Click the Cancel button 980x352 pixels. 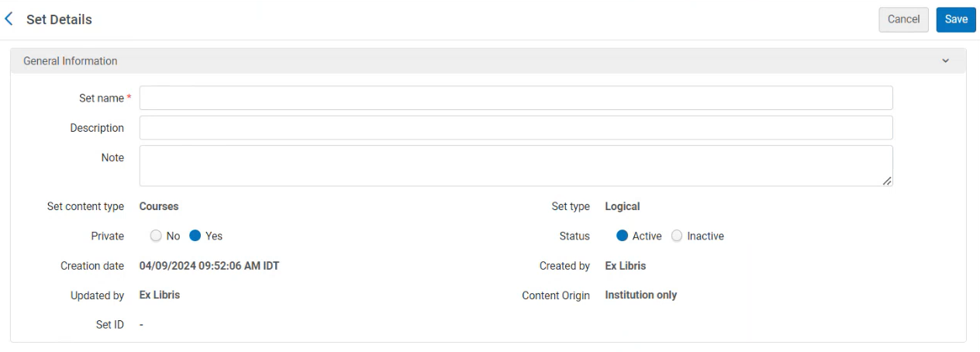pos(903,19)
